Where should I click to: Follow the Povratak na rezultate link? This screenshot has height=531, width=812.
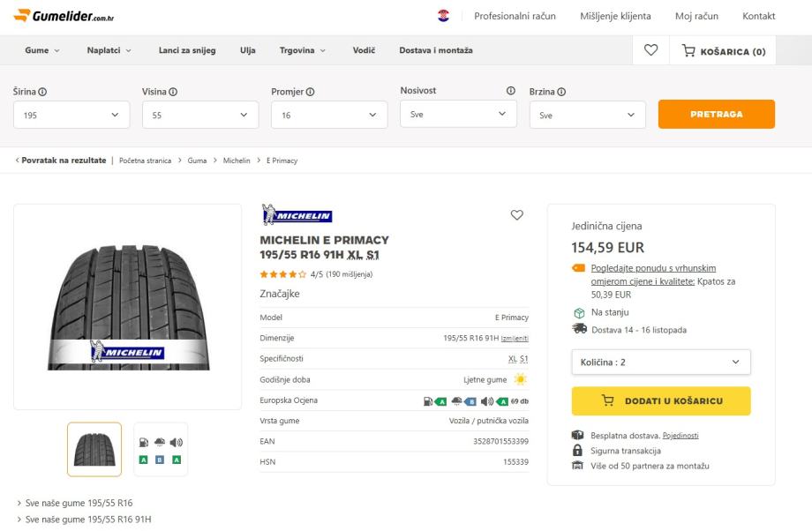point(62,161)
